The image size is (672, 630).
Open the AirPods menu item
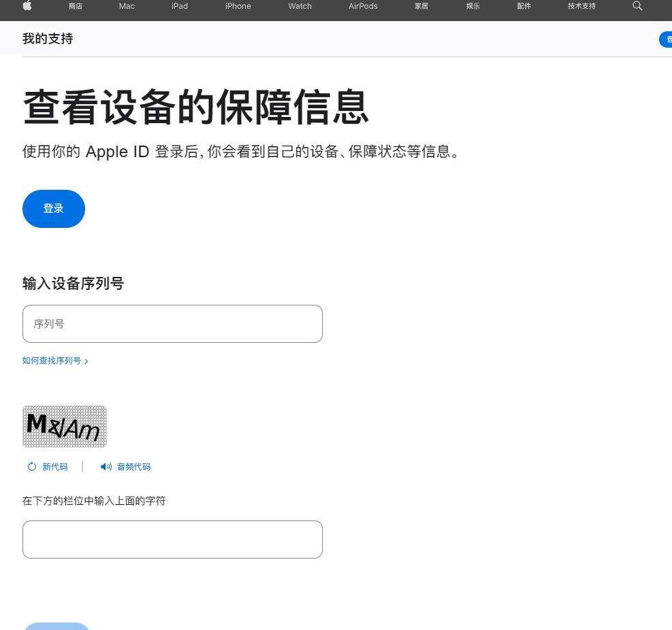pyautogui.click(x=363, y=6)
